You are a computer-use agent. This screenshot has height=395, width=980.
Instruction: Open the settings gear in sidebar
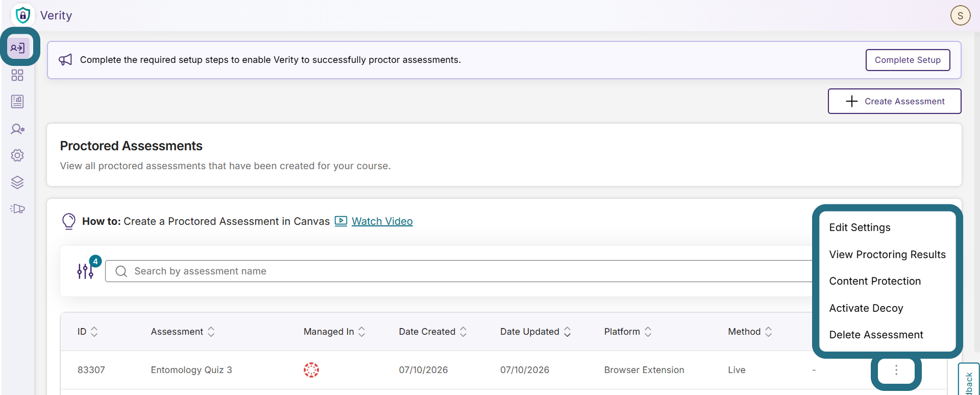(x=17, y=155)
